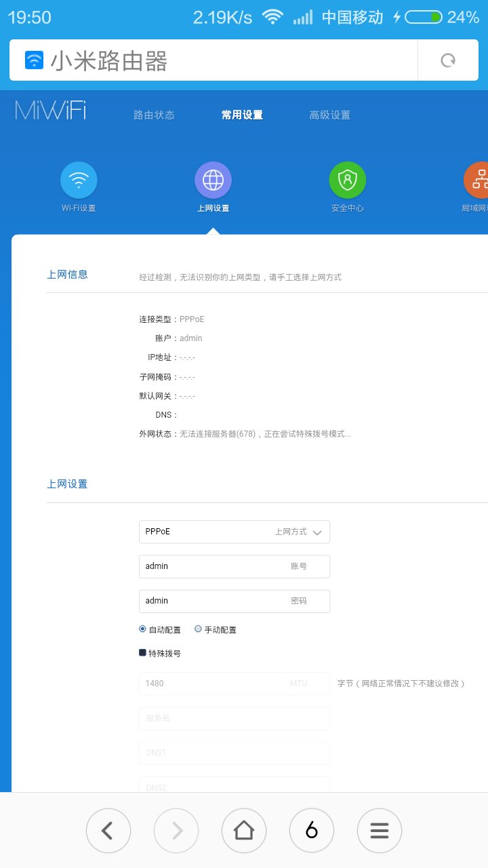Focus the 服务名 field

coord(235,718)
